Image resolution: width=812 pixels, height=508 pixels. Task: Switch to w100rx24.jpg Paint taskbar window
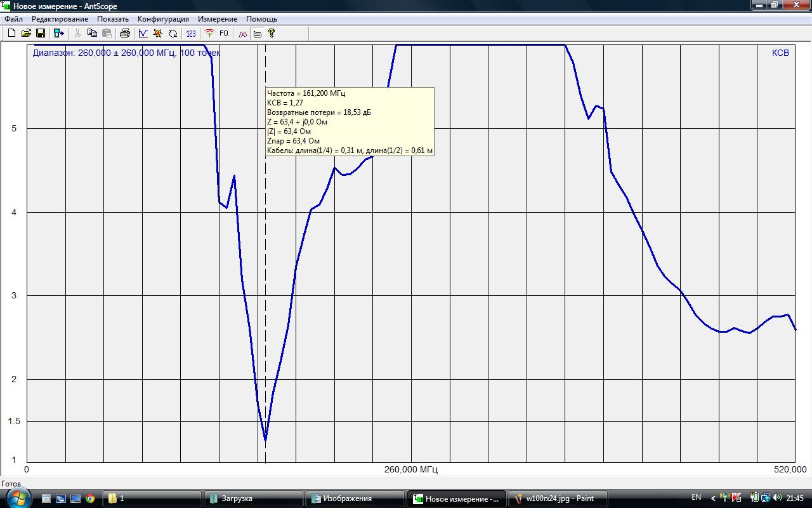(x=558, y=498)
